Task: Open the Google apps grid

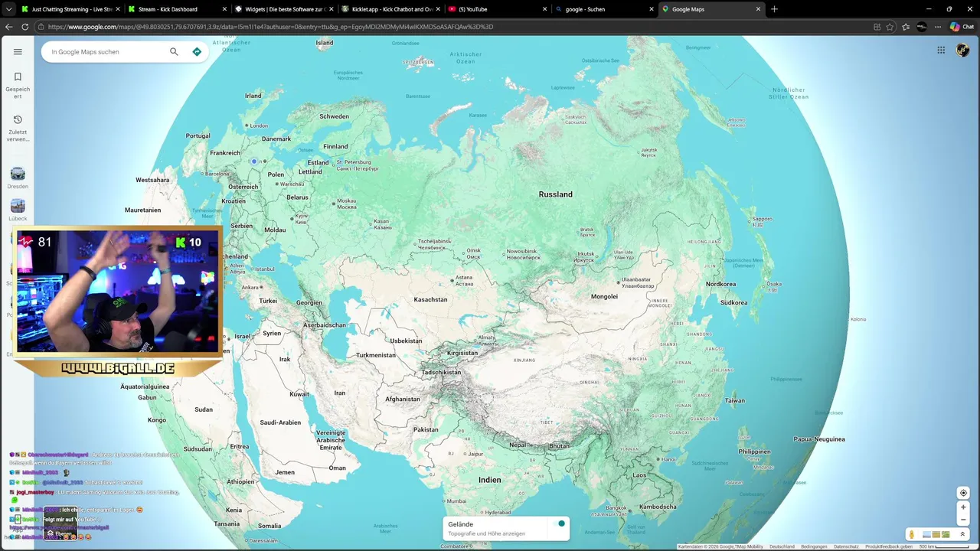Action: coord(941,51)
